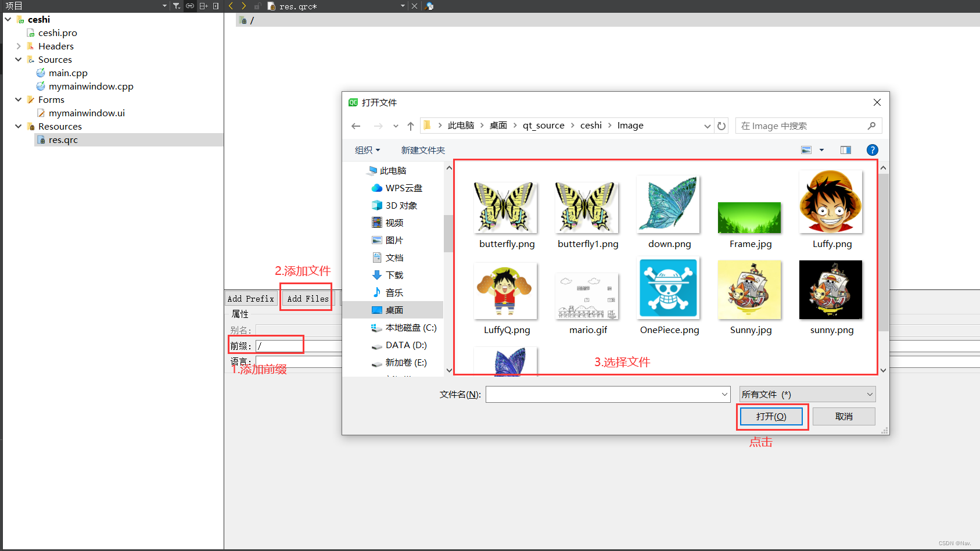
Task: Collapse the Sources folder
Action: tap(19, 59)
